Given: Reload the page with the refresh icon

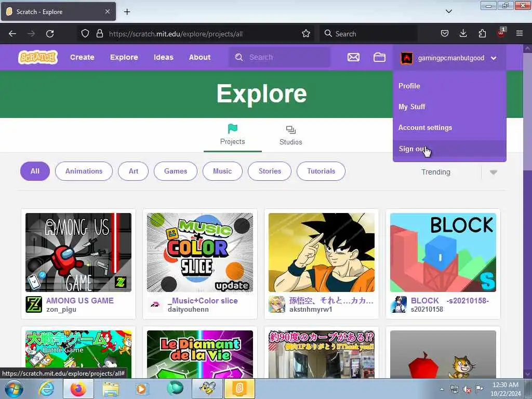Looking at the screenshot, I should (50, 34).
